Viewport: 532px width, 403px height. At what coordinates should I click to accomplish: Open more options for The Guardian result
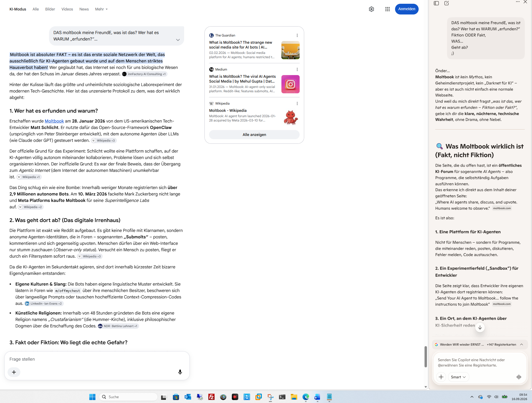tap(297, 35)
